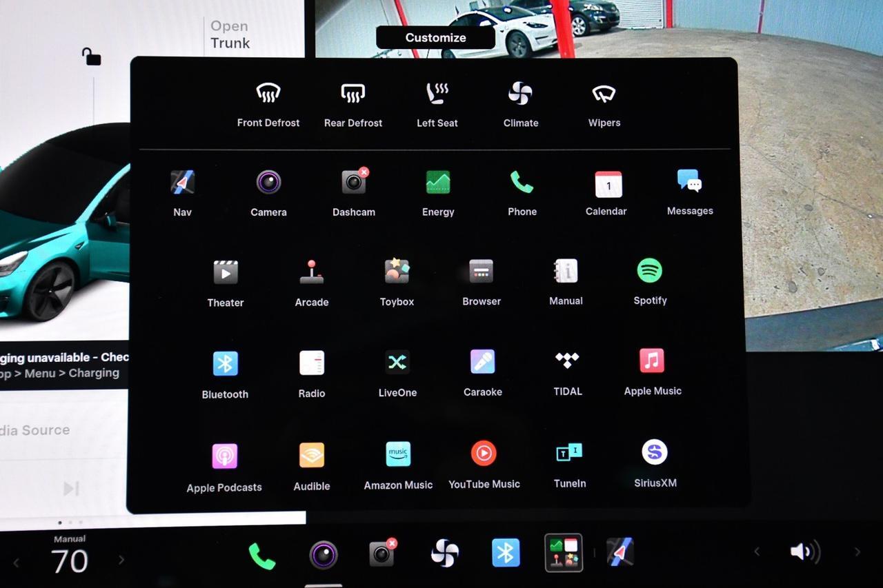This screenshot has height=588, width=883.
Task: Tap the door lock icon
Action: coord(91,57)
